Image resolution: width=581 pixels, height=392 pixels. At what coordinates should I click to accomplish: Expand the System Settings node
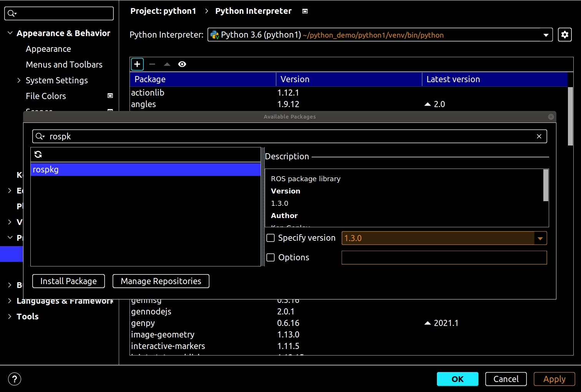click(19, 80)
